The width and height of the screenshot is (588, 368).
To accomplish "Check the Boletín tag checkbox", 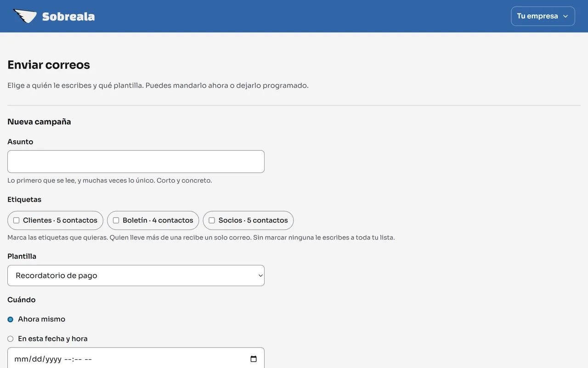I will pyautogui.click(x=116, y=220).
